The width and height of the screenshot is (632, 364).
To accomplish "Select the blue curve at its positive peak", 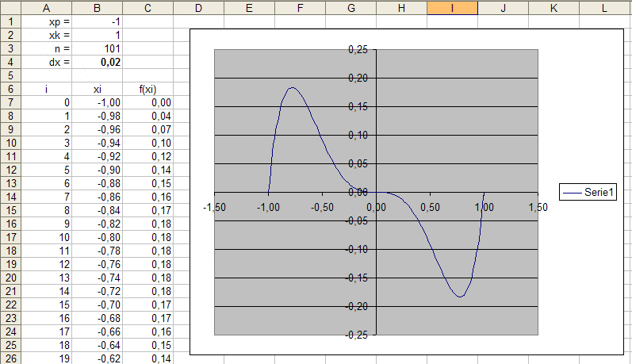I will click(292, 88).
